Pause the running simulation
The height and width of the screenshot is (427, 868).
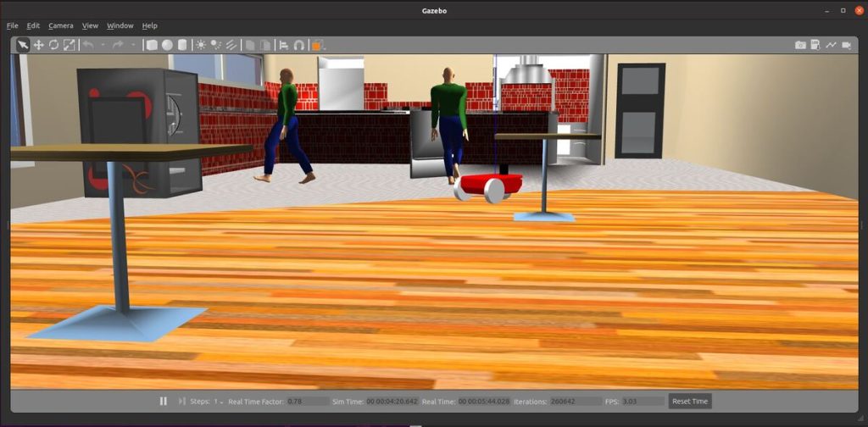[164, 401]
